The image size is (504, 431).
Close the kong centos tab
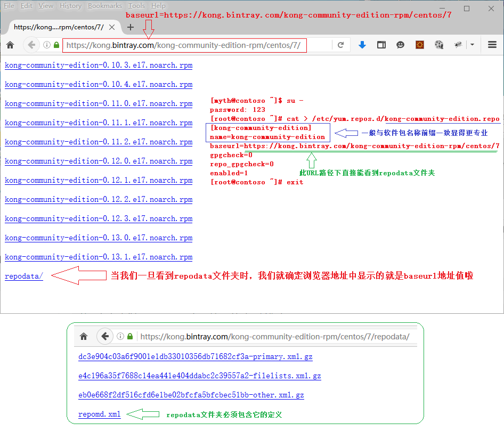[112, 27]
